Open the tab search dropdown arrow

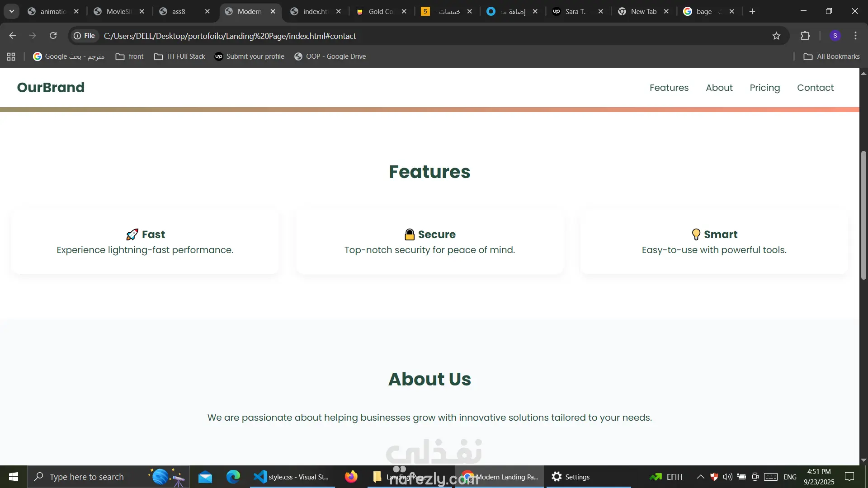click(12, 11)
